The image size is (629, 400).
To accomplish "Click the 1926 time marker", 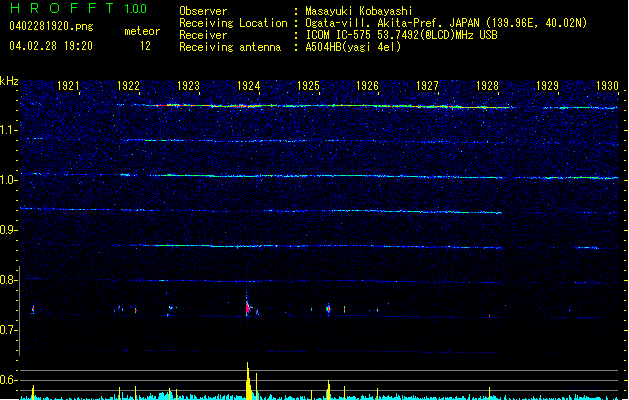I will [367, 86].
